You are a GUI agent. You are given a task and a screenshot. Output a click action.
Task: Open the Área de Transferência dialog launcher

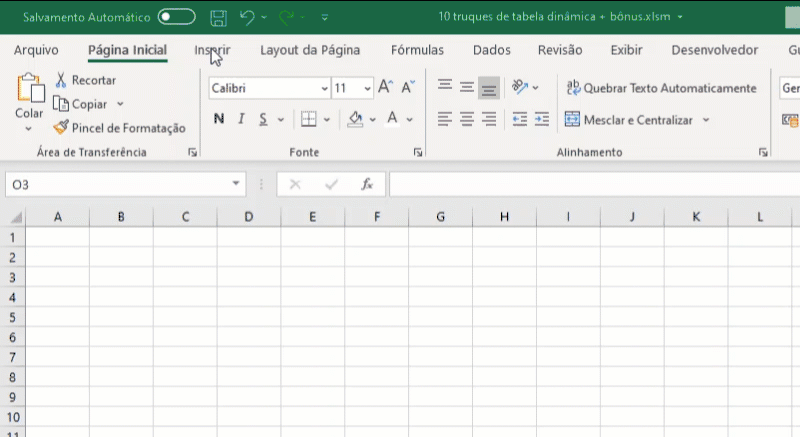[x=192, y=152]
